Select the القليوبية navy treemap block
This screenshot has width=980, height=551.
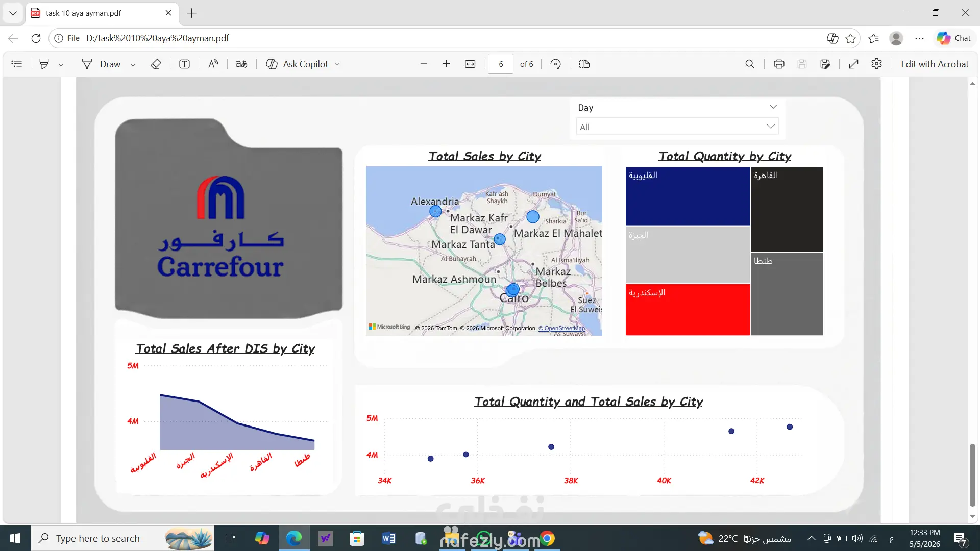point(688,196)
